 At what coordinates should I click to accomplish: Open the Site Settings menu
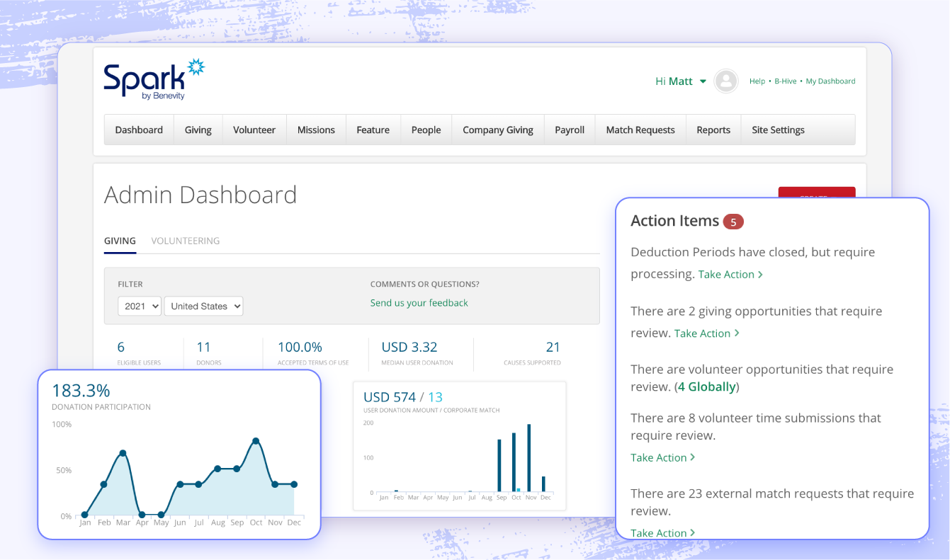[x=778, y=130]
